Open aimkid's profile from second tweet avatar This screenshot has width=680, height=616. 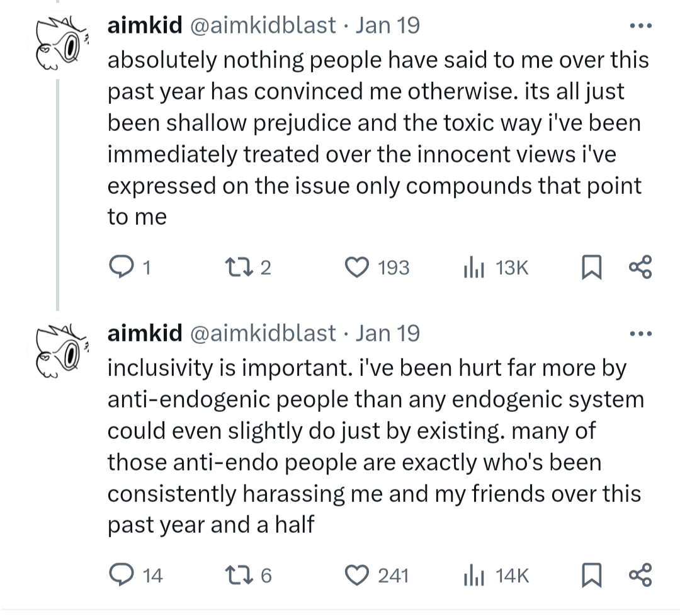click(60, 351)
